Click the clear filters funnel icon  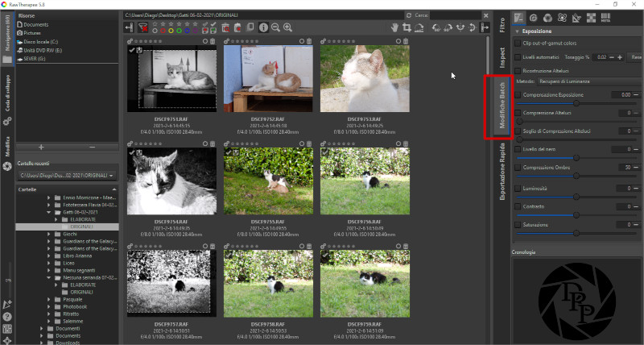click(x=142, y=27)
